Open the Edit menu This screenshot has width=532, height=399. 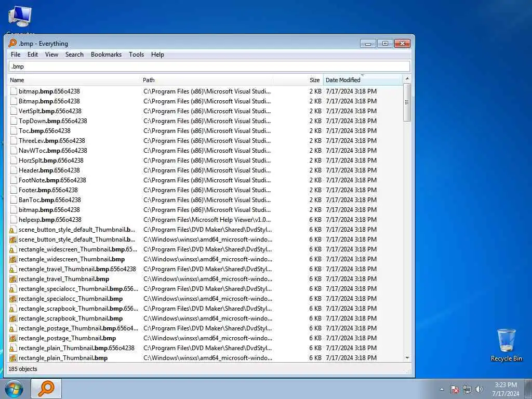click(33, 55)
